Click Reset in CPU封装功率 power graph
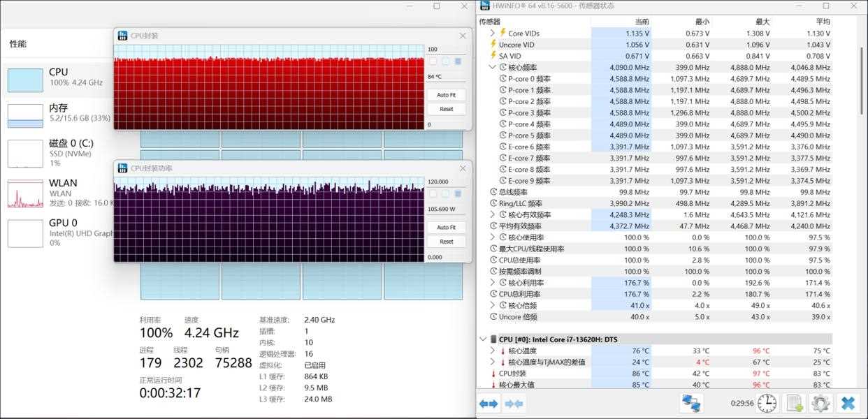The height and width of the screenshot is (419, 868). coord(446,242)
